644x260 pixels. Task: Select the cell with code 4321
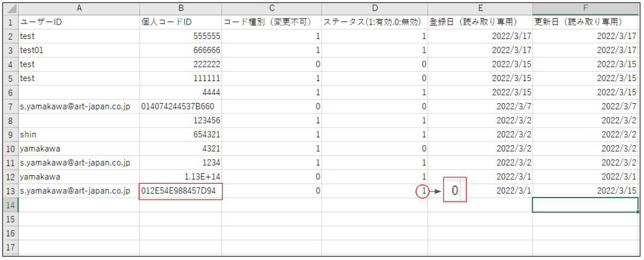point(181,148)
